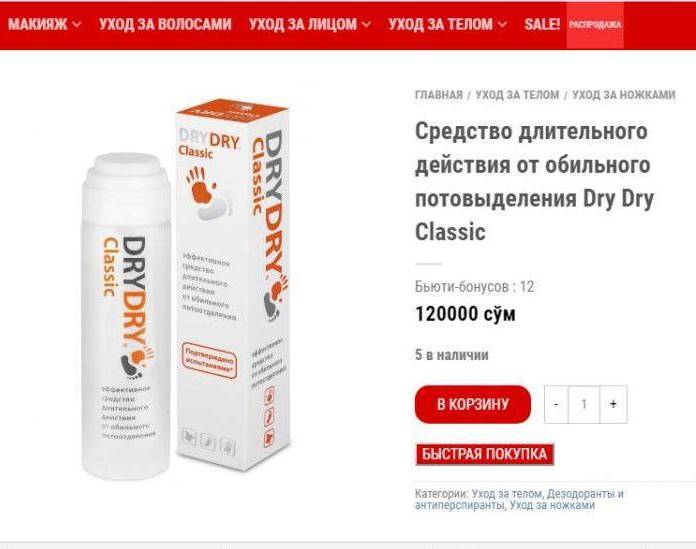The image size is (696, 549).
Task: Expand the УХОД ЗА ТЕЛОМ chevron
Action: tap(502, 24)
